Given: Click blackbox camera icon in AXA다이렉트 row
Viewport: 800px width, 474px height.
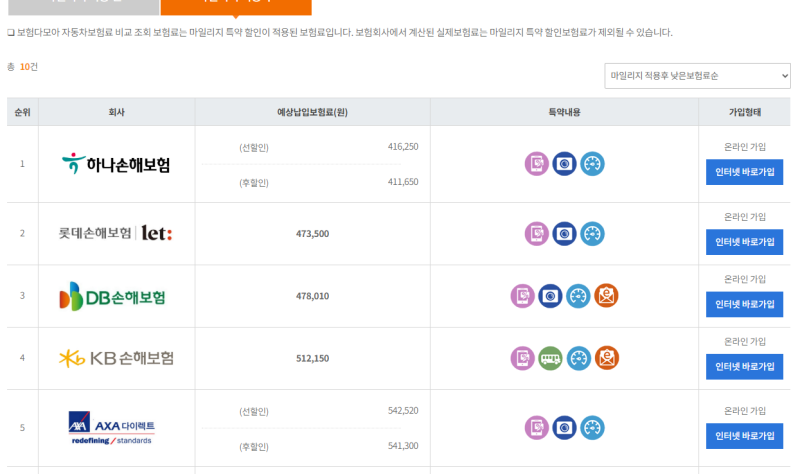Looking at the screenshot, I should point(564,428).
